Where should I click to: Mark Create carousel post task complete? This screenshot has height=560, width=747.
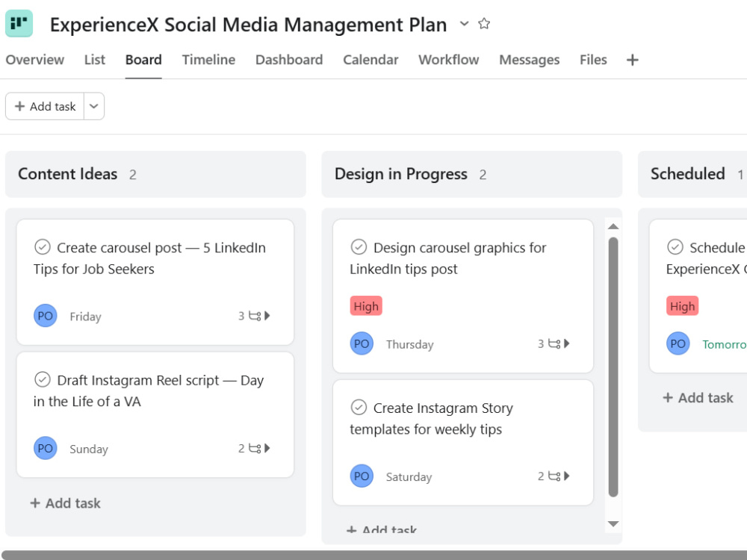pos(43,247)
